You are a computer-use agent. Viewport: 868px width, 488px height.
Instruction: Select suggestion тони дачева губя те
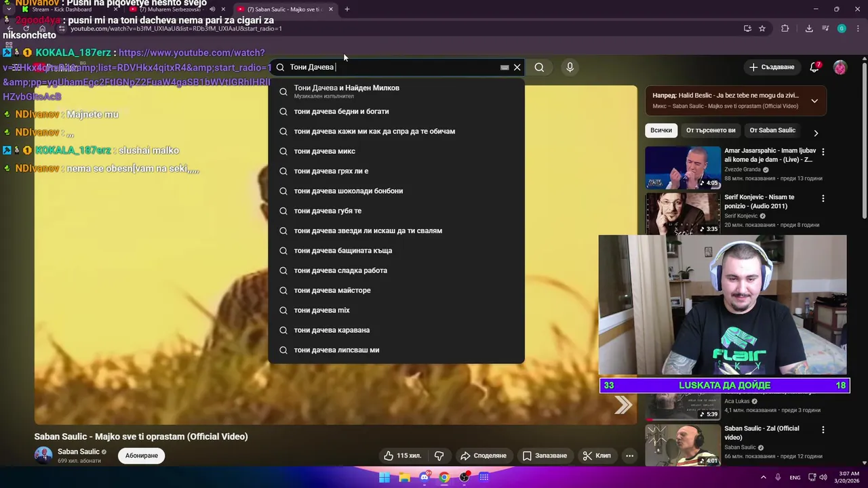396,211
